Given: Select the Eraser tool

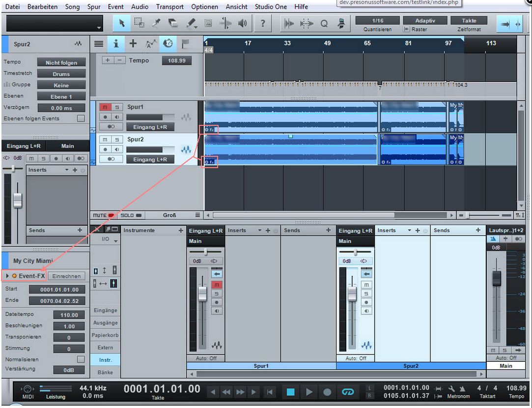Looking at the screenshot, I should pos(173,23).
